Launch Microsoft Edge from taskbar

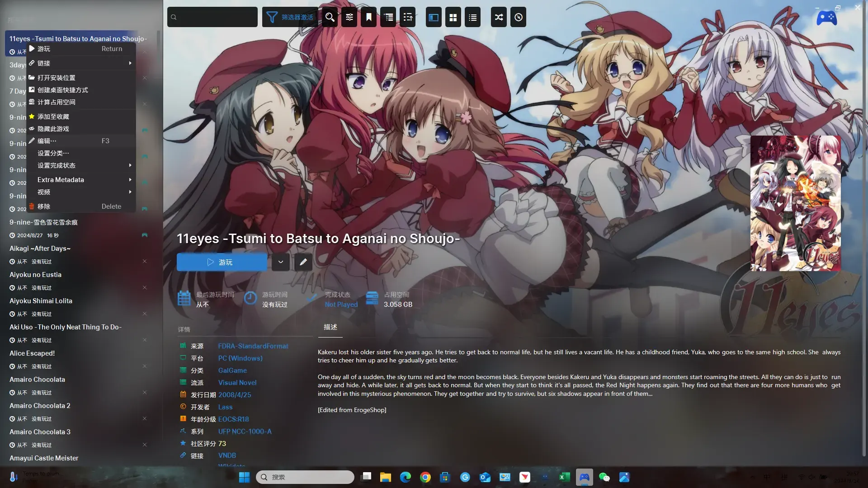[x=406, y=477]
